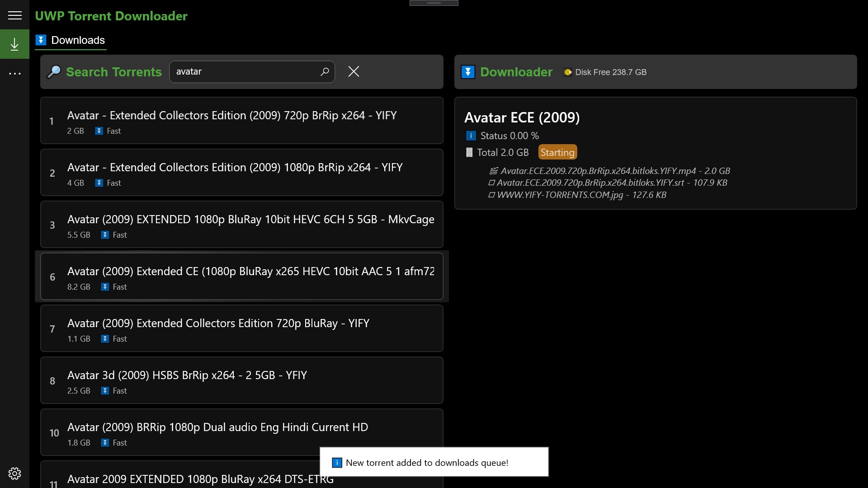The height and width of the screenshot is (488, 868).
Task: Click the status info icon for Avatar ECE
Action: tap(470, 135)
